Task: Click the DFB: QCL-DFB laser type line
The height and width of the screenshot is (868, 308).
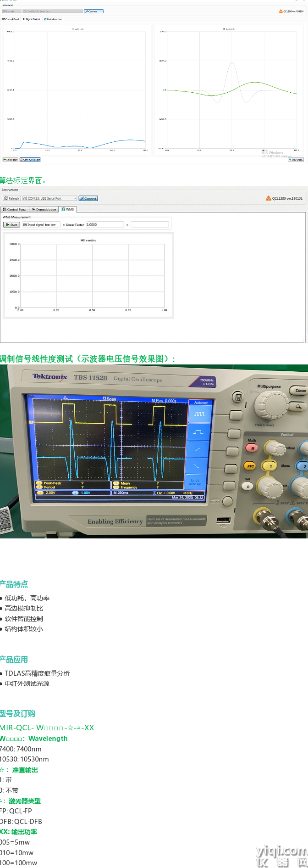Action: (21, 822)
